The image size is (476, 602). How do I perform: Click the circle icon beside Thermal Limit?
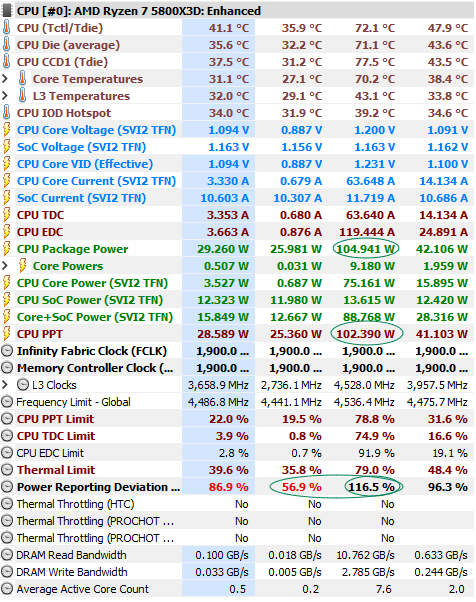(7, 470)
